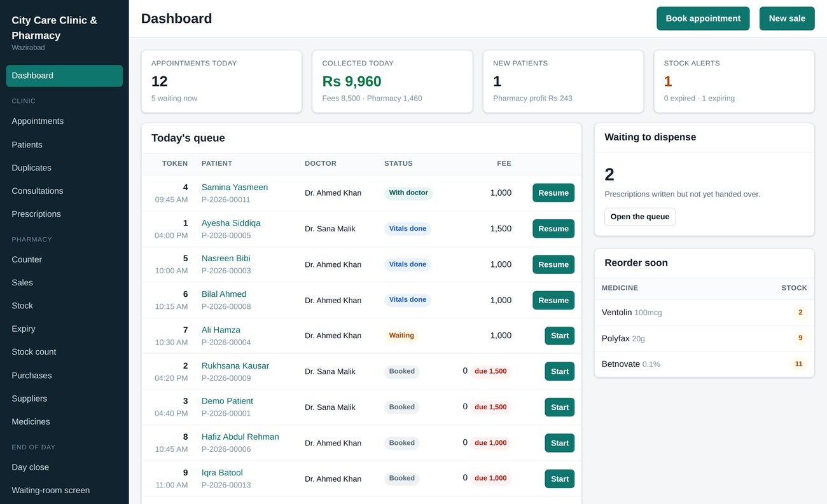827x504 pixels.
Task: Open Ali Hamza's patient record
Action: [221, 330]
